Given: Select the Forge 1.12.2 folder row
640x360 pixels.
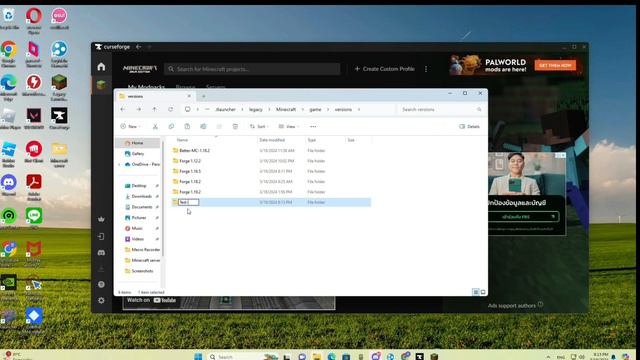Looking at the screenshot, I should coord(271,161).
